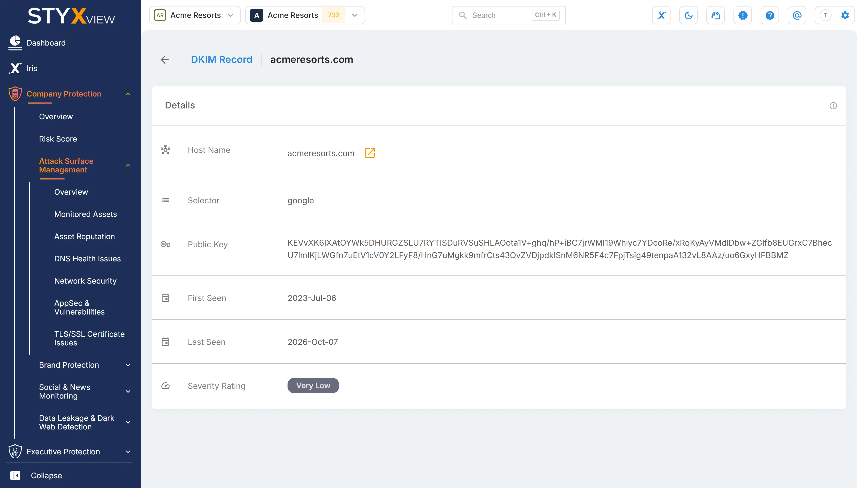This screenshot has width=868, height=488.
Task: Click the @ mentions icon
Action: coord(797,15)
